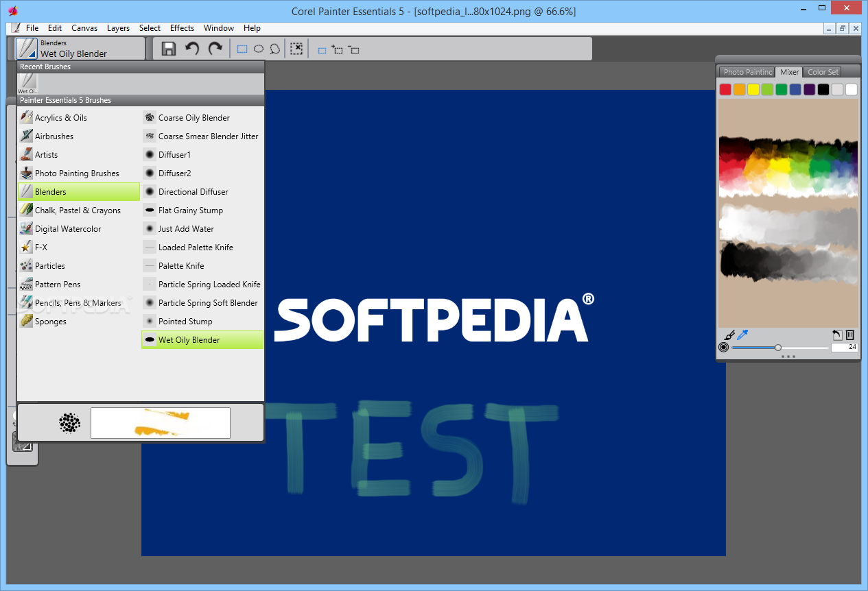Screen dimensions: 868x591
Task: Choose the Add to Selection icon
Action: pos(338,49)
